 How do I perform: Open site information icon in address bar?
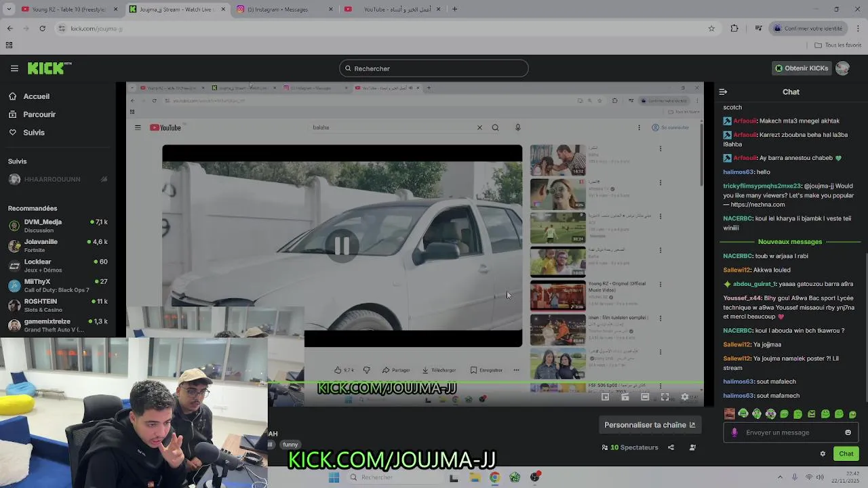[62, 28]
